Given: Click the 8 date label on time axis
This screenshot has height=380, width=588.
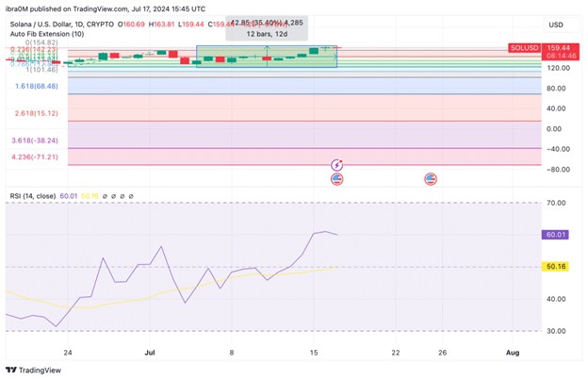Looking at the screenshot, I should 232,353.
